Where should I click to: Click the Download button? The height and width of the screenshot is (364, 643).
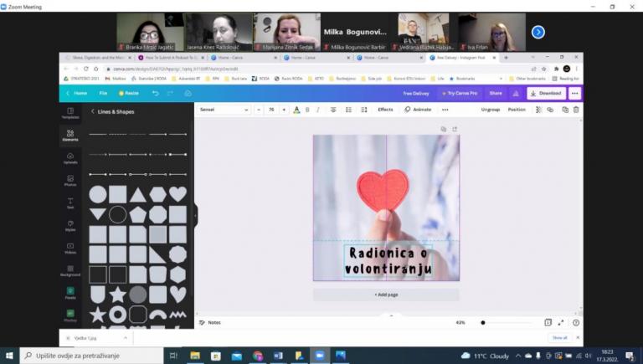pyautogui.click(x=546, y=93)
